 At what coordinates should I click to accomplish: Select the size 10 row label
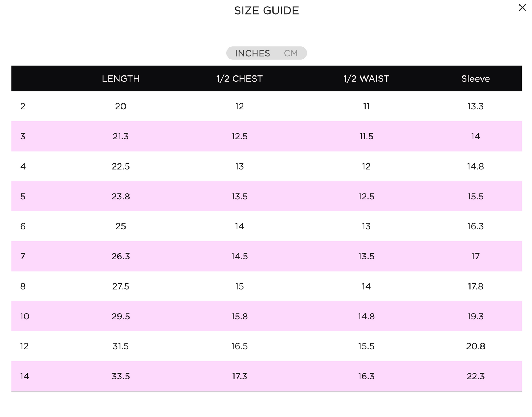[25, 317]
